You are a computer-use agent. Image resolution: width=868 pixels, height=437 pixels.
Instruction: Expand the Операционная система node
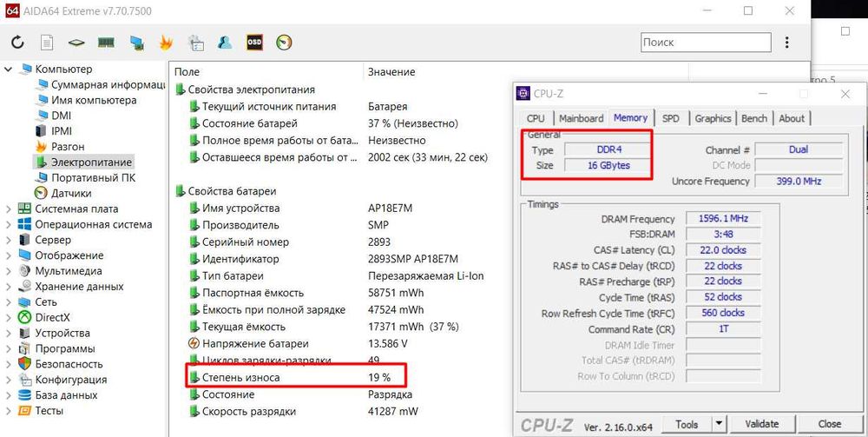(9, 224)
